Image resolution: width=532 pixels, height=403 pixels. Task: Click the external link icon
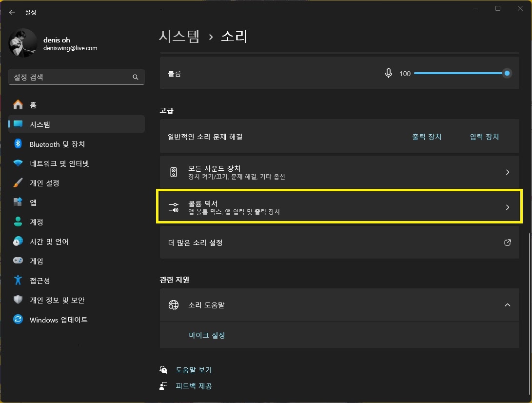coord(508,242)
